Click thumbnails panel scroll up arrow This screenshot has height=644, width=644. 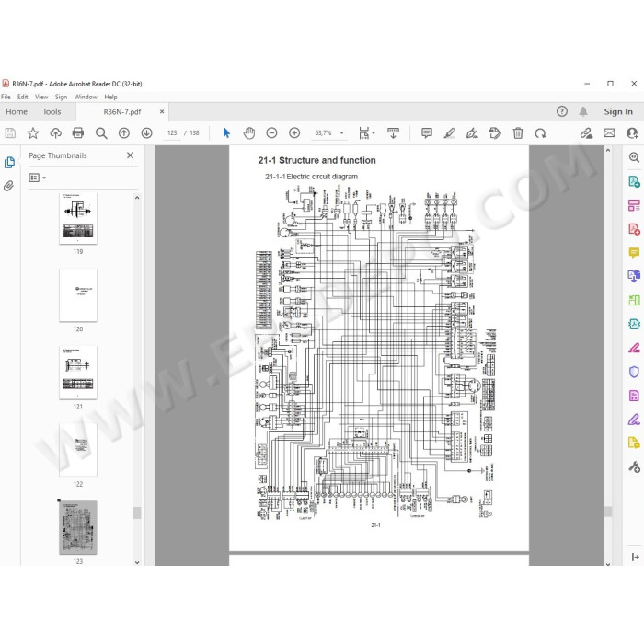click(x=137, y=198)
